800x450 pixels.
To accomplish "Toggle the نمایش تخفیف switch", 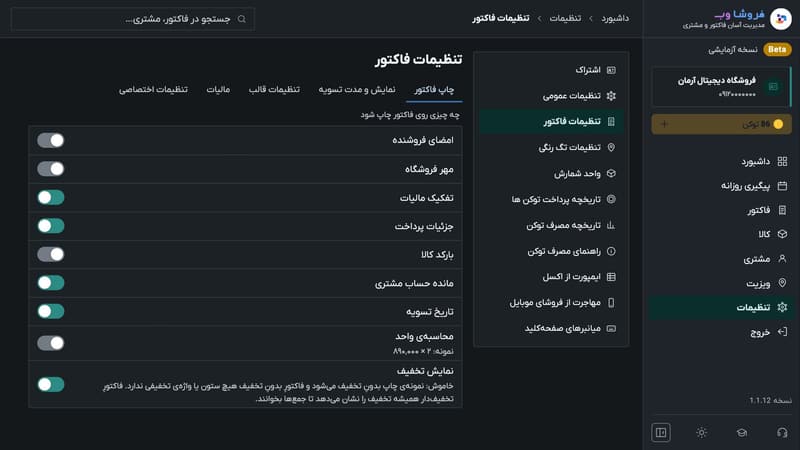I will [x=51, y=384].
